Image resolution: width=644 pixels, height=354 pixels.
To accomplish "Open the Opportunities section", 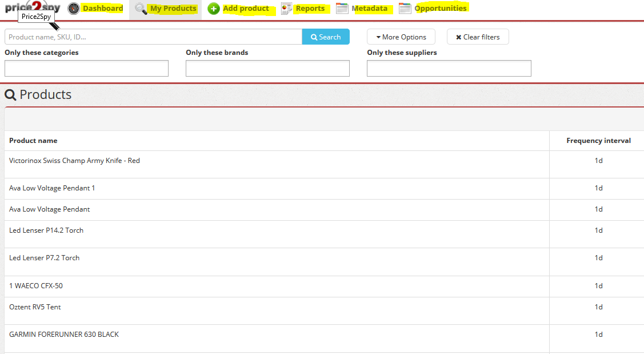I will [x=440, y=8].
